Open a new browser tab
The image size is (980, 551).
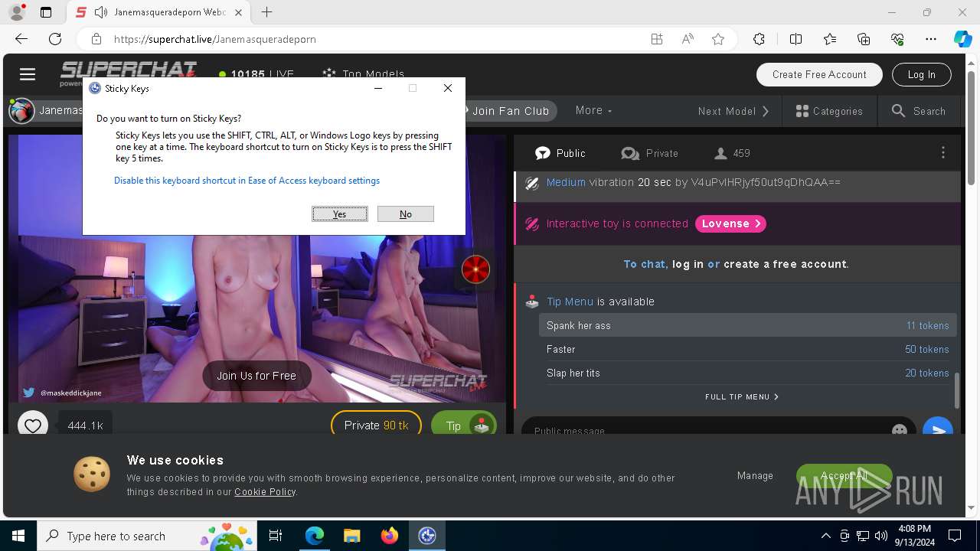266,12
